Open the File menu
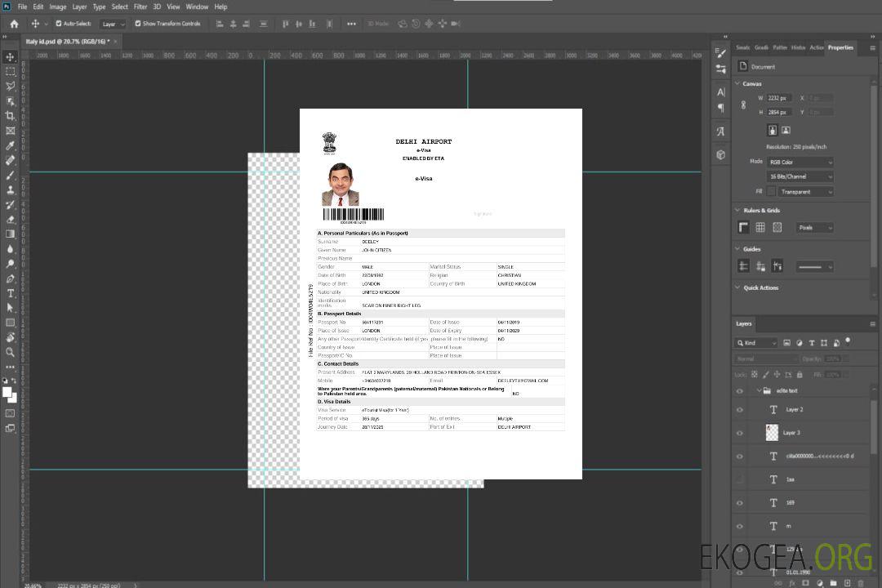This screenshot has height=588, width=882. (x=23, y=7)
